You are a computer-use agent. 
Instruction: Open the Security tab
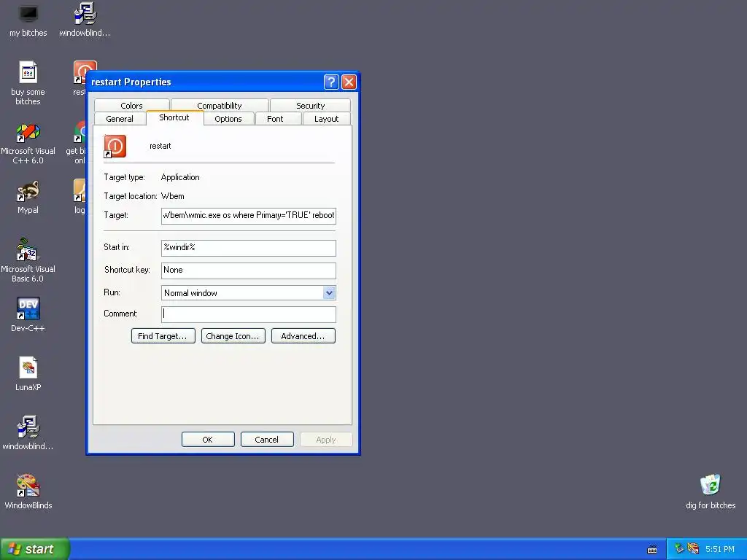(x=310, y=105)
